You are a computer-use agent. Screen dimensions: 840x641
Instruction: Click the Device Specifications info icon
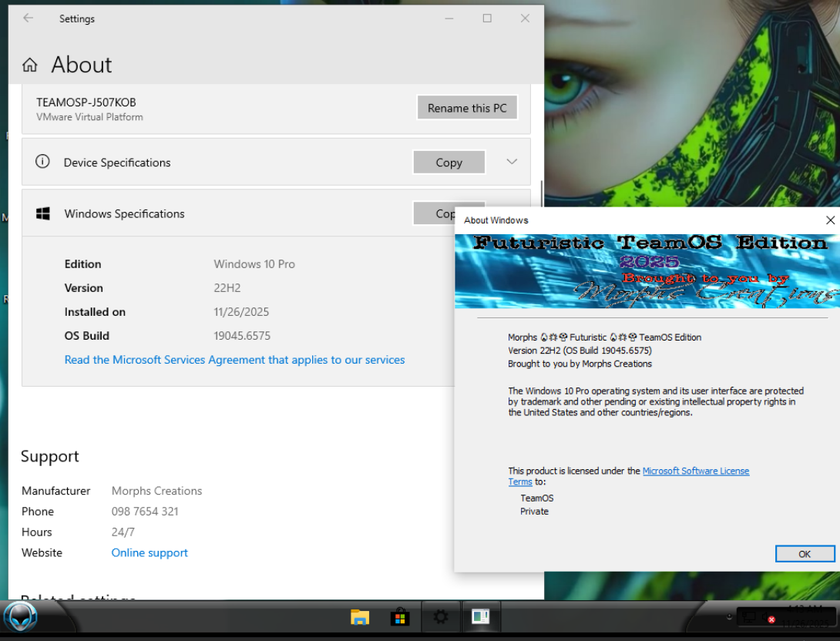tap(43, 162)
